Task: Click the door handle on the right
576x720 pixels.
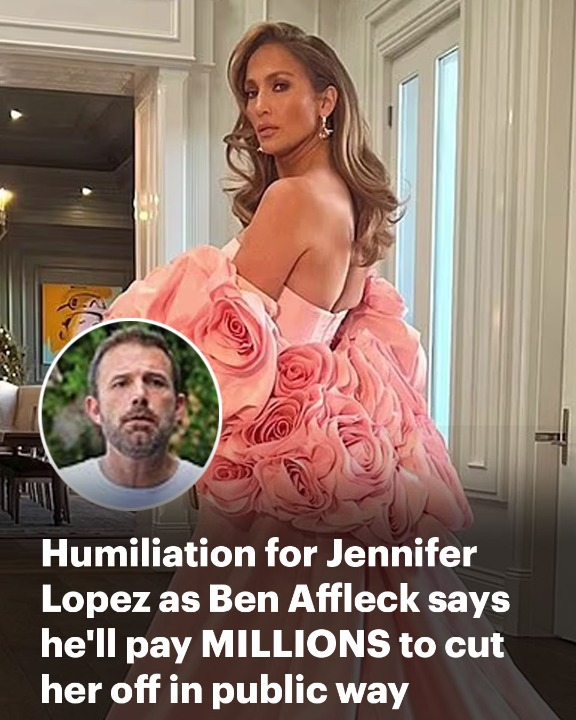Action: pyautogui.click(x=557, y=436)
